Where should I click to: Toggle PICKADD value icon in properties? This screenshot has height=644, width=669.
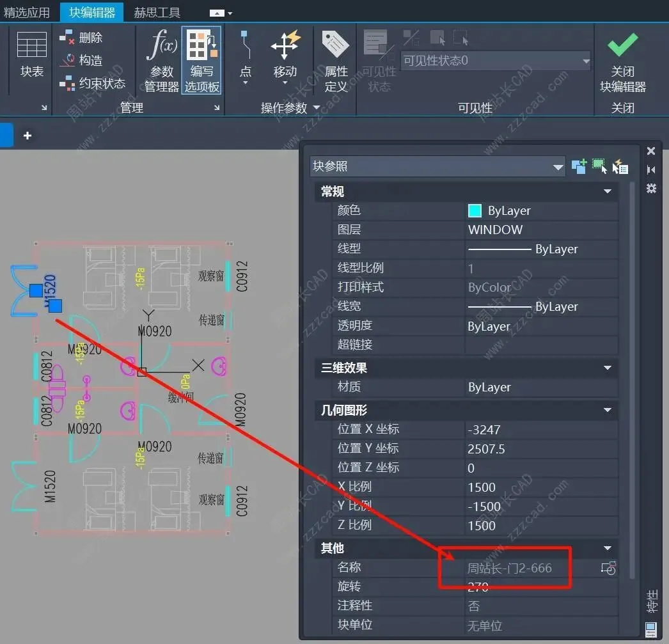tap(579, 166)
